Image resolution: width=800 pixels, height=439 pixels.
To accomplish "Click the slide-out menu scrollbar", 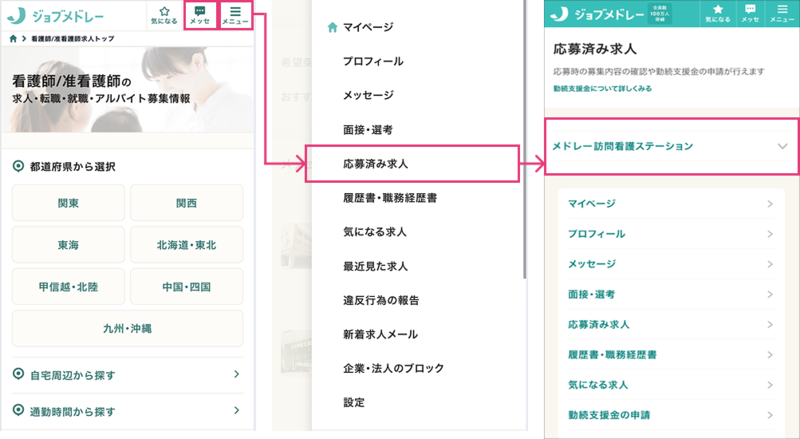I will (x=524, y=138).
